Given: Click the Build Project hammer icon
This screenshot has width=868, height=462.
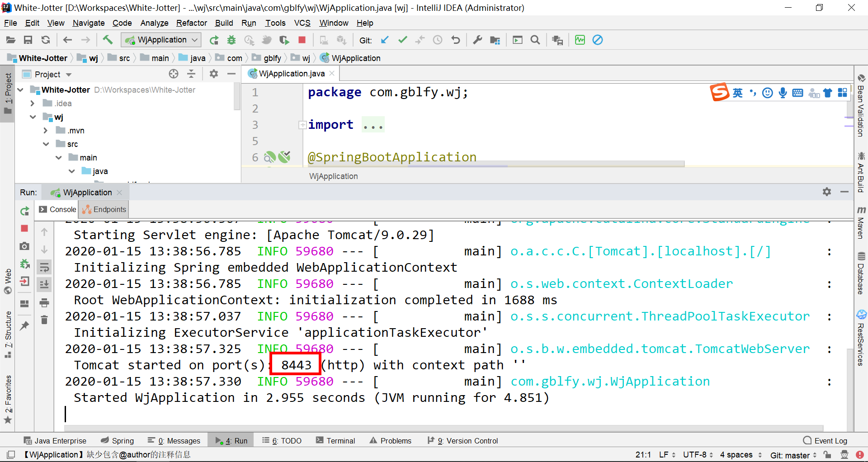Looking at the screenshot, I should tap(108, 40).
